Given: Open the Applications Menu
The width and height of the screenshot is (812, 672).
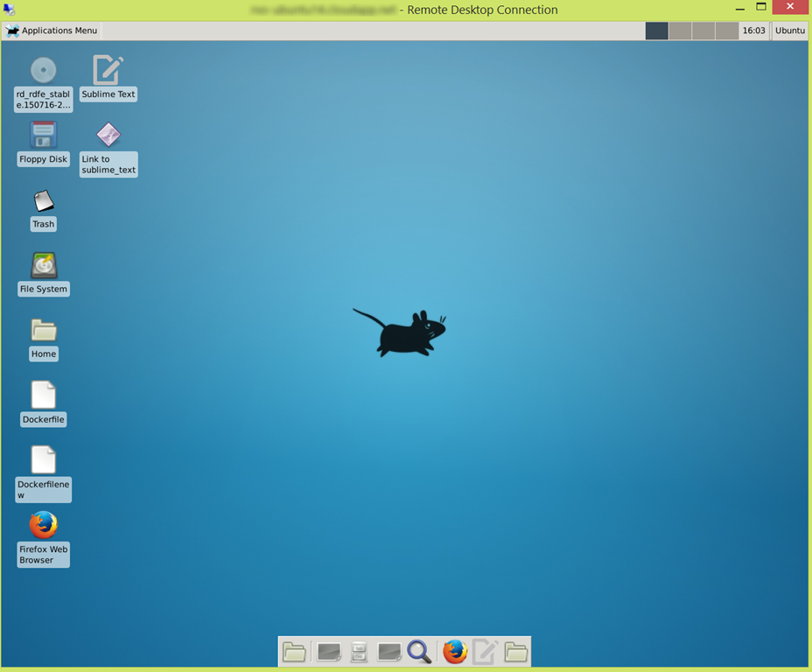Looking at the screenshot, I should (52, 31).
